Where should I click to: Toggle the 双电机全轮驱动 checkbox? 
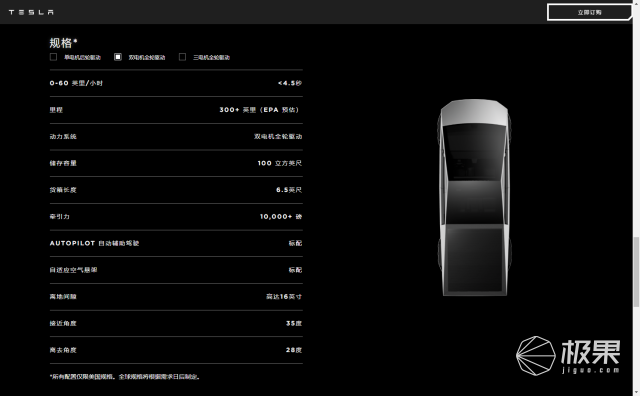[x=118, y=57]
